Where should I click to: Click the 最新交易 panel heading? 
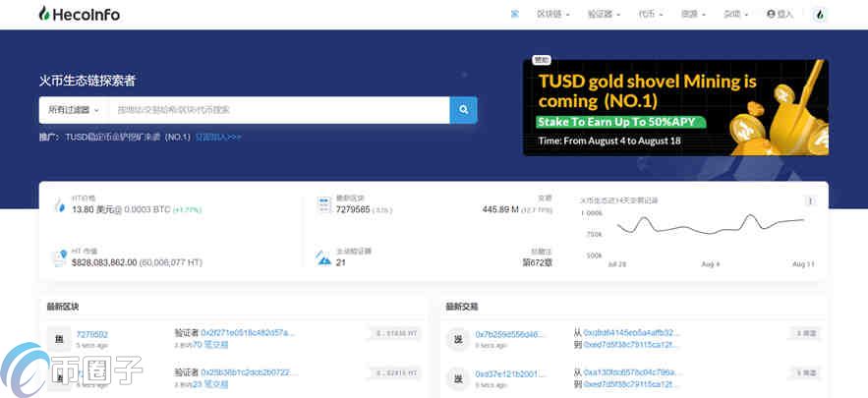coord(462,306)
